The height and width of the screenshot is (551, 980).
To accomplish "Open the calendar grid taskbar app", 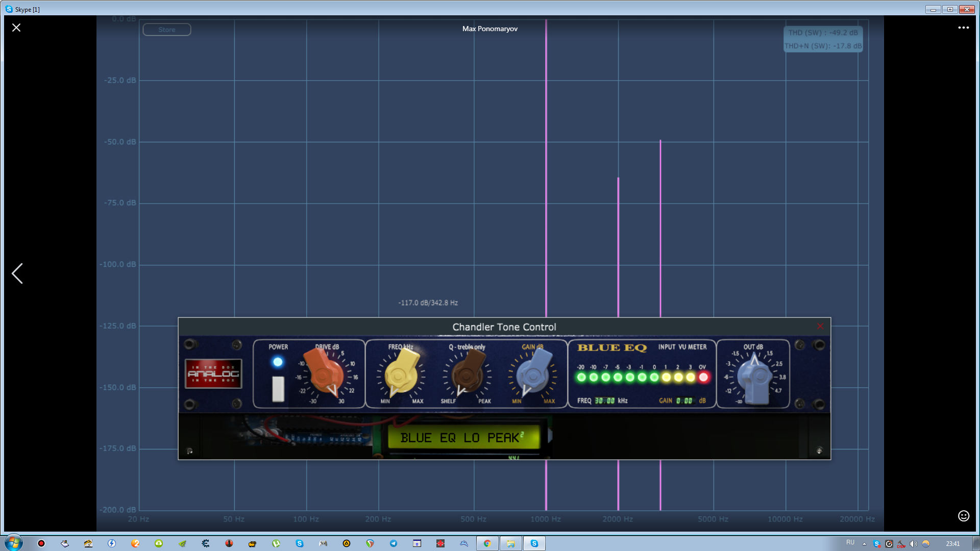I will (417, 543).
